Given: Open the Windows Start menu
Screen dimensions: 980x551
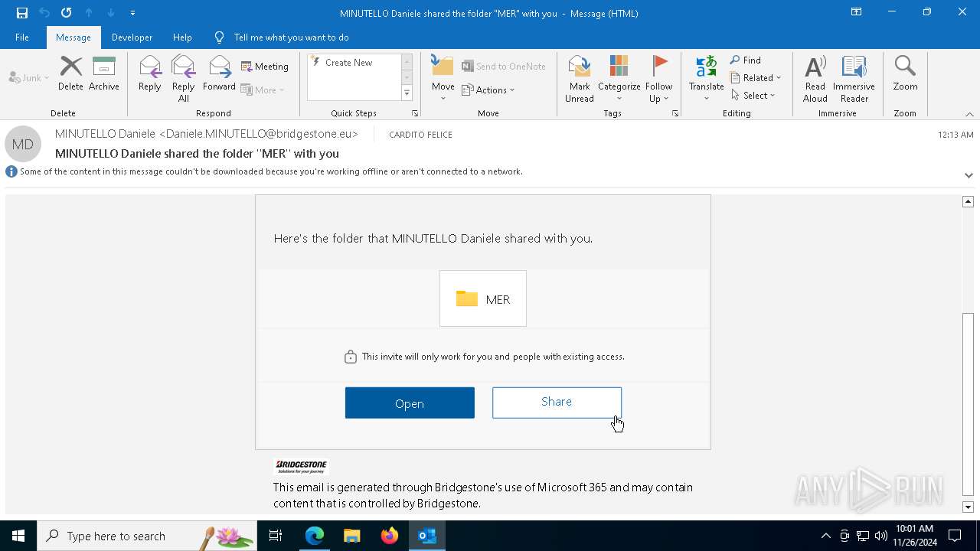Looking at the screenshot, I should click(18, 536).
